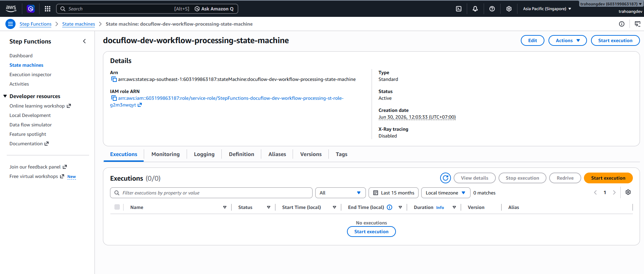Open the help question mark icon
This screenshot has height=274, width=644.
point(492,9)
